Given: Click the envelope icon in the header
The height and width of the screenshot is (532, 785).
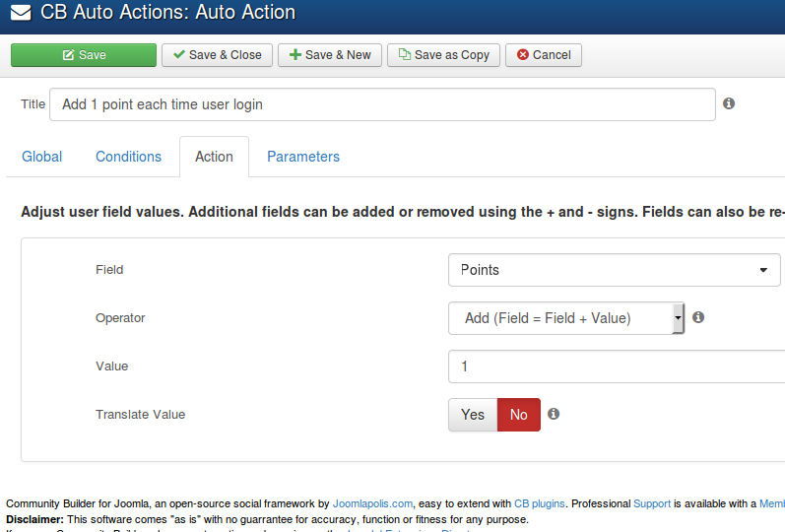Looking at the screenshot, I should (x=21, y=12).
